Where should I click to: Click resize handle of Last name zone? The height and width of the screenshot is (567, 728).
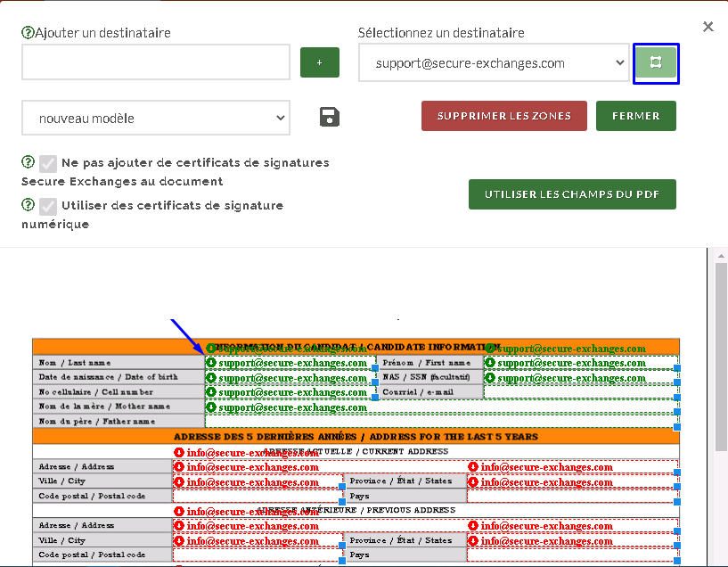point(375,368)
